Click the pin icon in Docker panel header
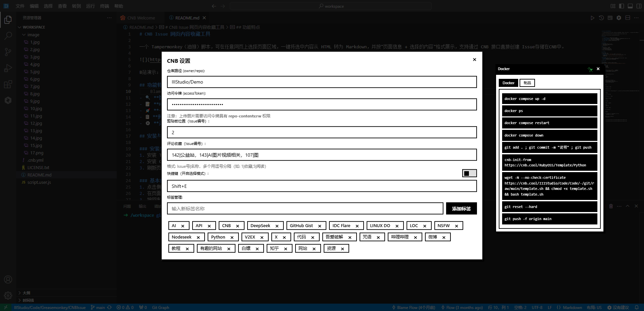 [590, 69]
